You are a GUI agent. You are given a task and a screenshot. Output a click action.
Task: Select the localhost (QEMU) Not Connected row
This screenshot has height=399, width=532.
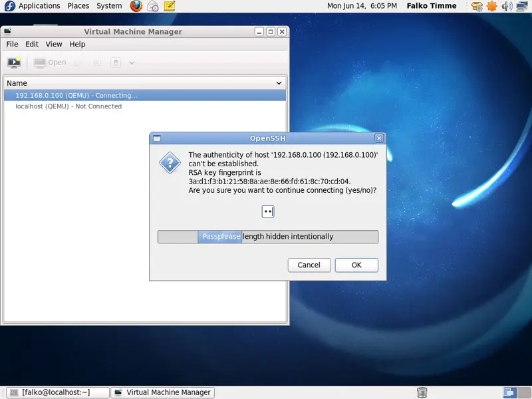145,106
